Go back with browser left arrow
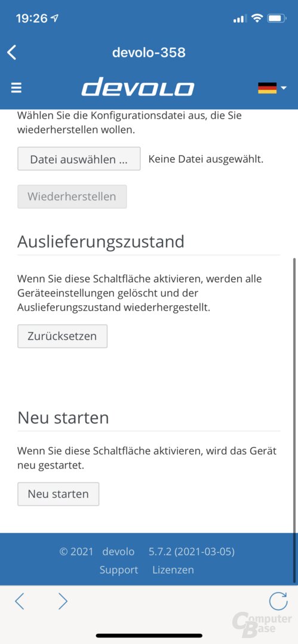This screenshot has height=644, width=298. pos(19,601)
